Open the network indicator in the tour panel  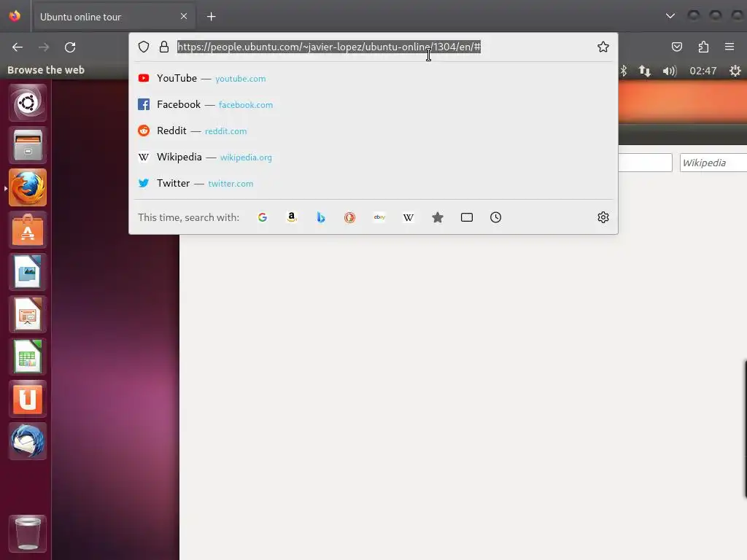tap(645, 71)
